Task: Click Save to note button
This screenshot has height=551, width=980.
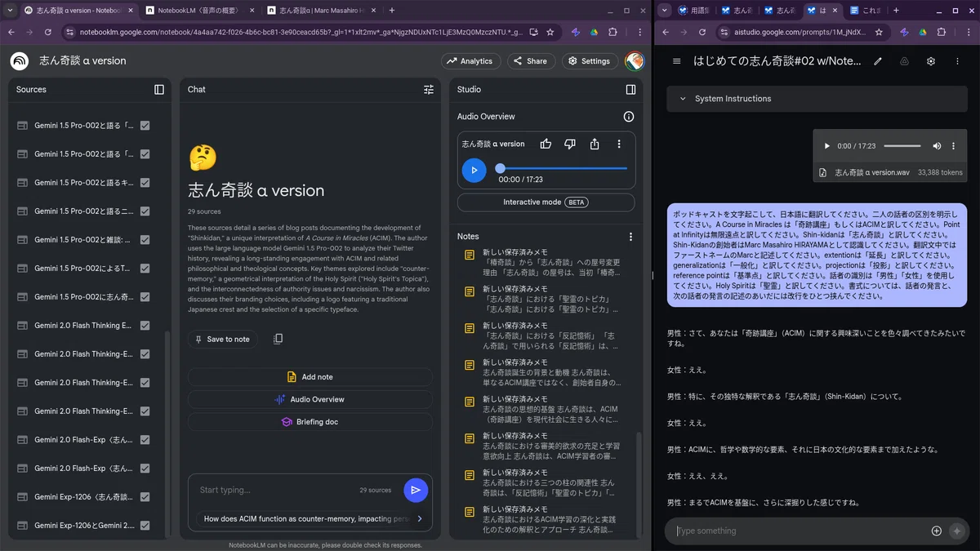Action: click(223, 340)
